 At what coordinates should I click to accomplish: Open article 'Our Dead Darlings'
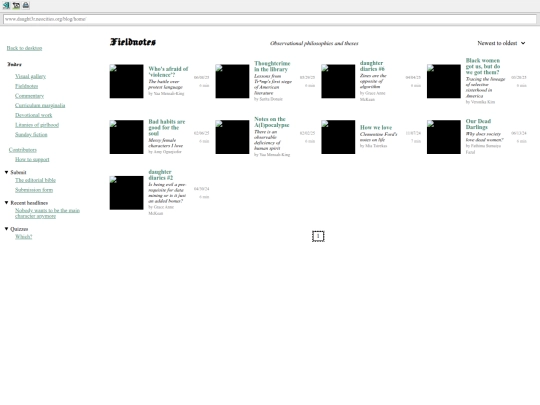[478, 124]
